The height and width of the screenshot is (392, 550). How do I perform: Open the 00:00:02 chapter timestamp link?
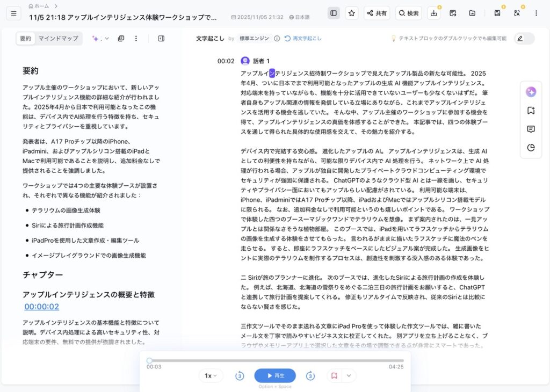click(41, 307)
